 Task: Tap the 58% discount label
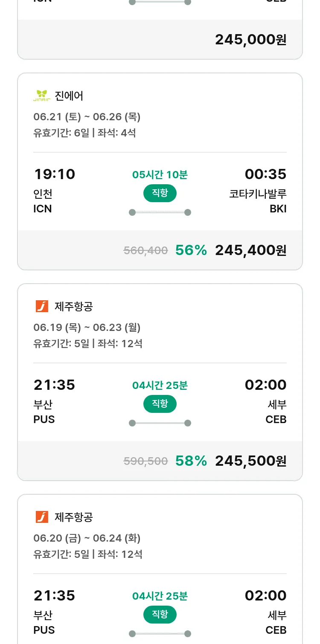(191, 461)
